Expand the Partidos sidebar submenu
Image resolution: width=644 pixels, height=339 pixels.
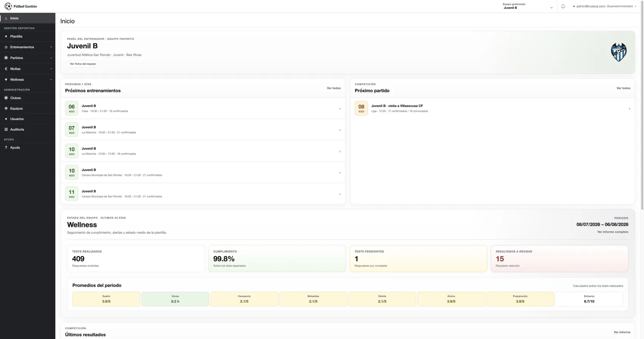pyautogui.click(x=51, y=58)
